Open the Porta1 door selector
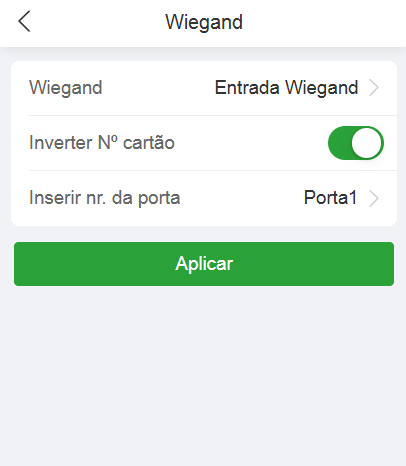The height and width of the screenshot is (466, 406). pyautogui.click(x=330, y=198)
